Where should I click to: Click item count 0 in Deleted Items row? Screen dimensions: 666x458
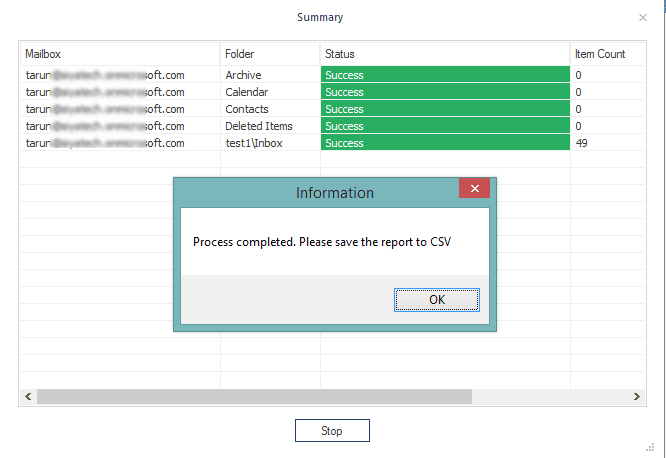tap(608, 126)
